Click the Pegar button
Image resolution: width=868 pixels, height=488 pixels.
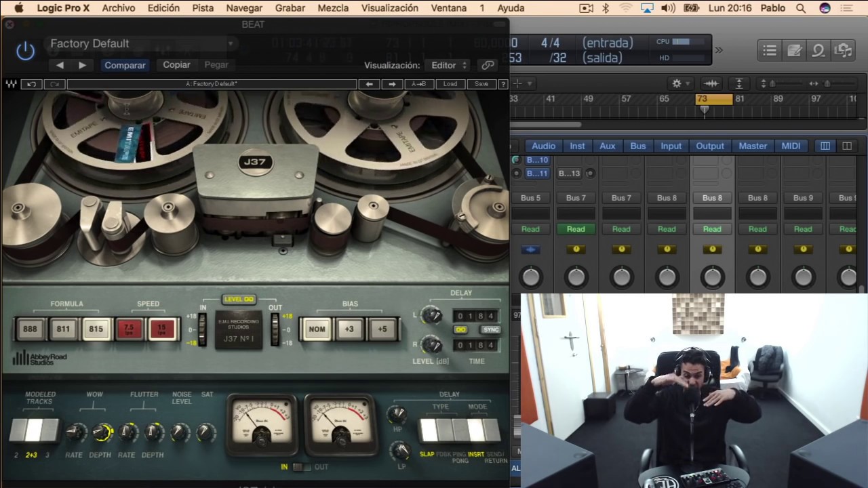click(x=216, y=65)
